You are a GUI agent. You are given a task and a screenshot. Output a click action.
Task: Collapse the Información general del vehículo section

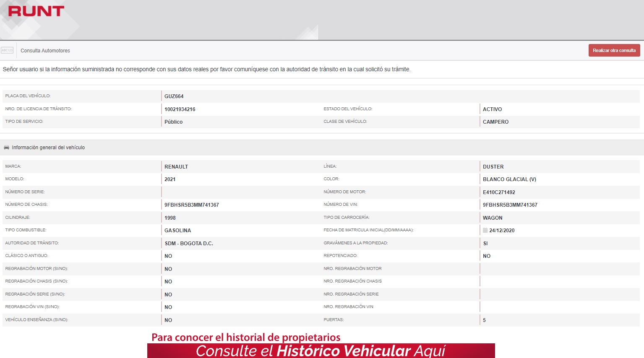click(x=48, y=148)
